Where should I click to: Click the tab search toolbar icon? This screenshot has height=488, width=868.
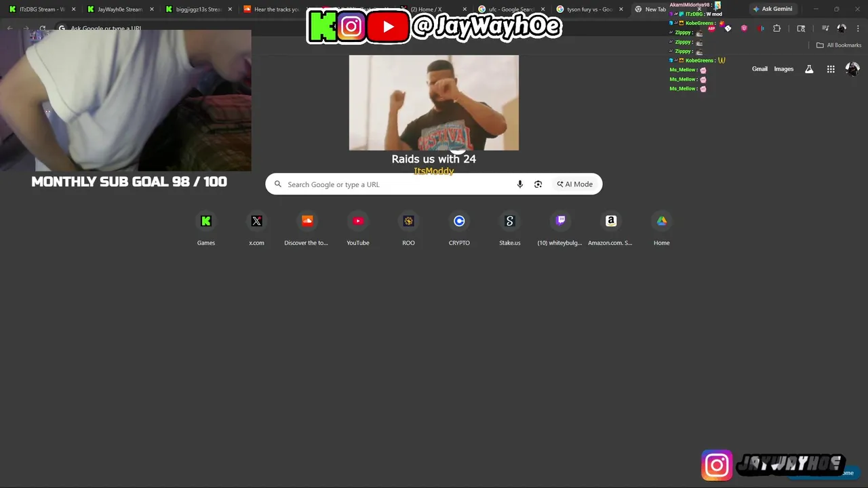tap(801, 28)
